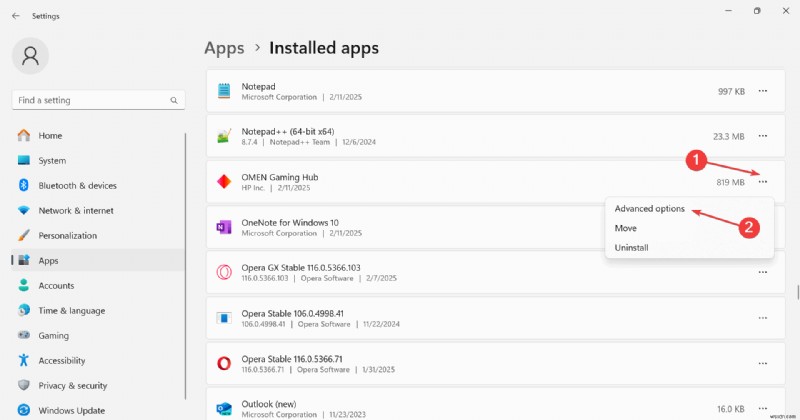Click the installed apps list scrollbar thumb
Screen dimensions: 800x420
[797, 293]
